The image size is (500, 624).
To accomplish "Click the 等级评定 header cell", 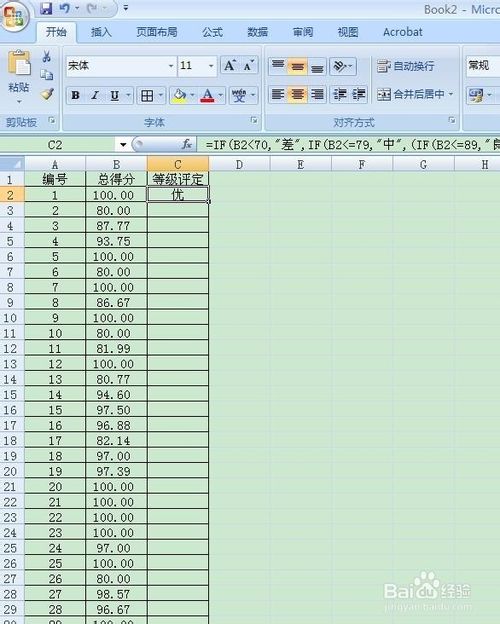I will pyautogui.click(x=178, y=179).
